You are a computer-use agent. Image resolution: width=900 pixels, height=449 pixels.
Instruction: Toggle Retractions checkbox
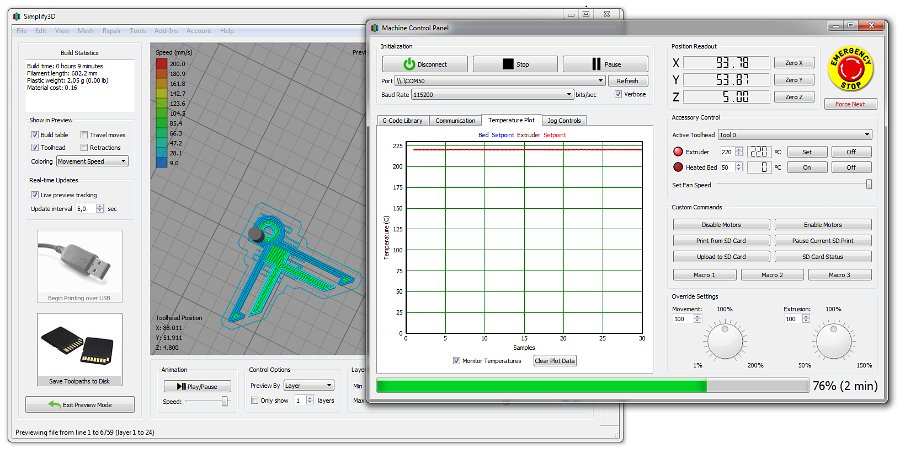tap(84, 147)
